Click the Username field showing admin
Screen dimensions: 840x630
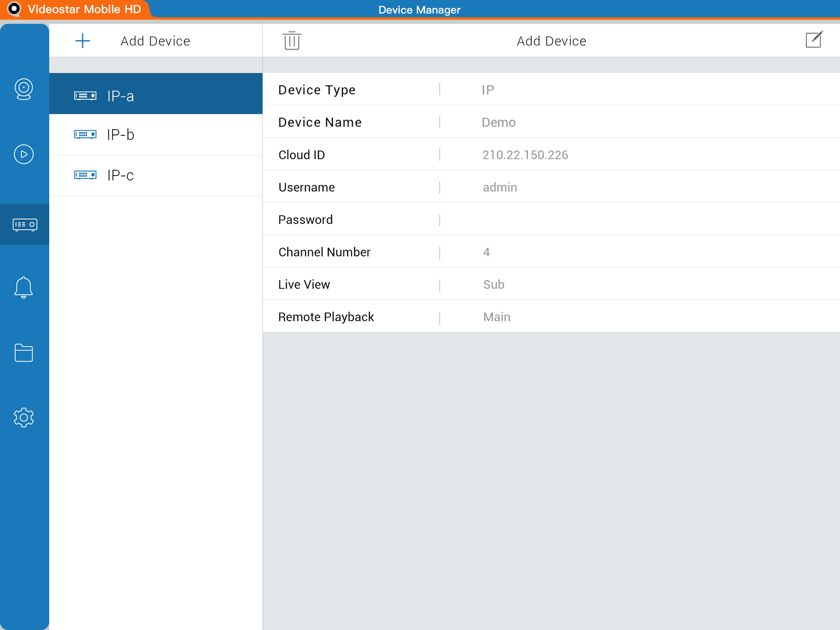(x=499, y=187)
